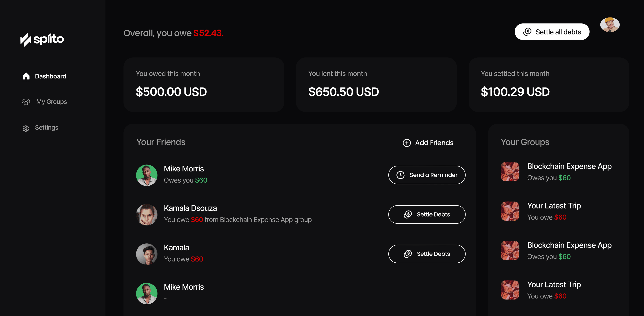Screen dimensions: 644x316
Task: Click the plus icon next to Add Friends
Action: pos(407,143)
